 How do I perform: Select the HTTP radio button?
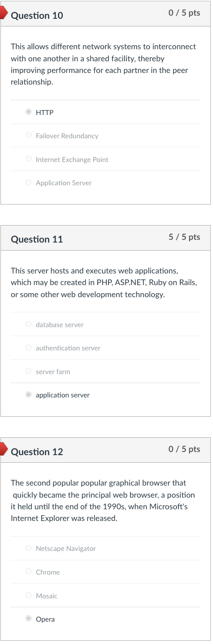[29, 112]
